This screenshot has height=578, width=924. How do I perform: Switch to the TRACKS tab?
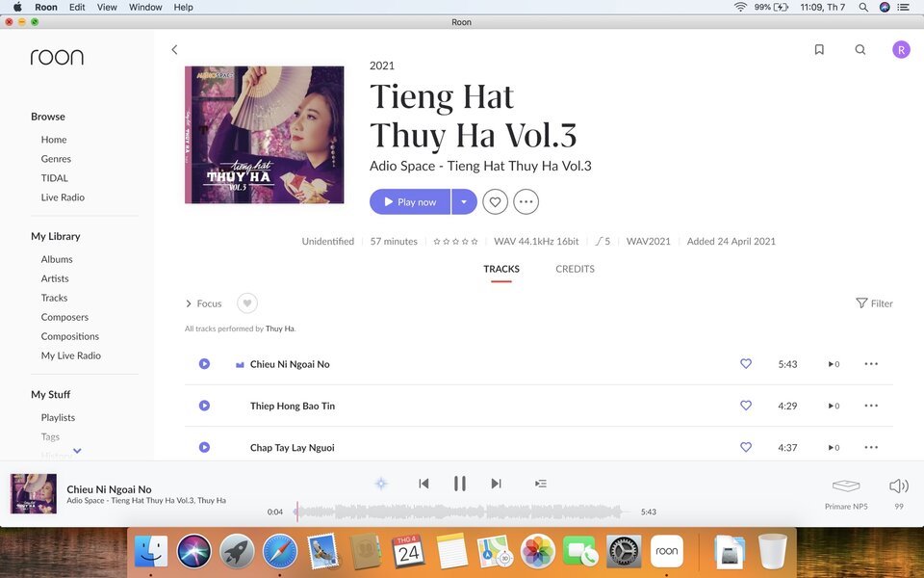pyautogui.click(x=501, y=269)
